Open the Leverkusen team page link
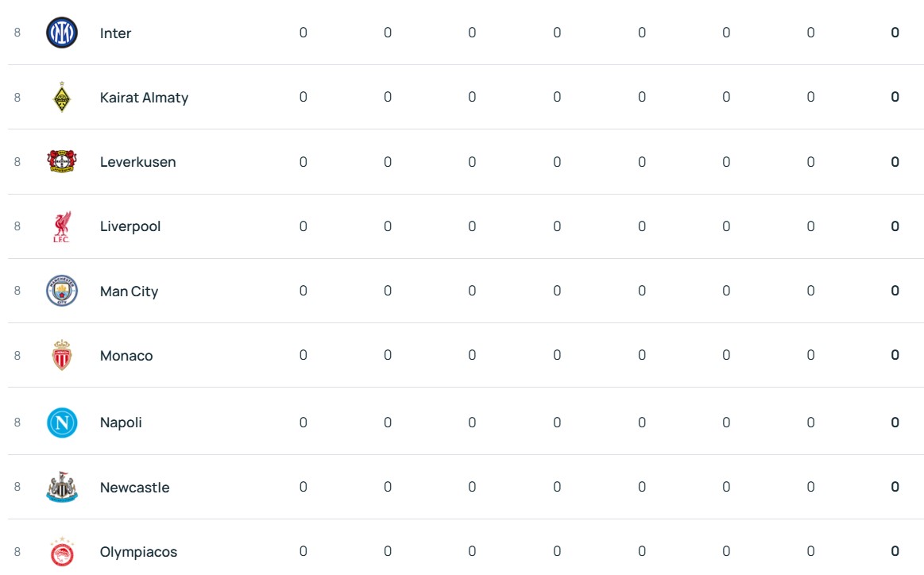The width and height of the screenshot is (924, 575). 137,162
